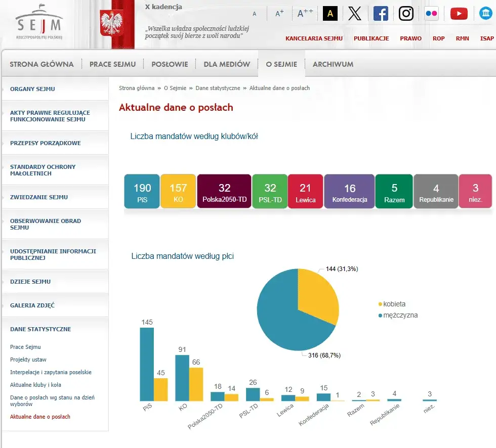496x448 pixels.
Task: Open the Kancelaria Sejmu top link
Action: click(x=314, y=38)
